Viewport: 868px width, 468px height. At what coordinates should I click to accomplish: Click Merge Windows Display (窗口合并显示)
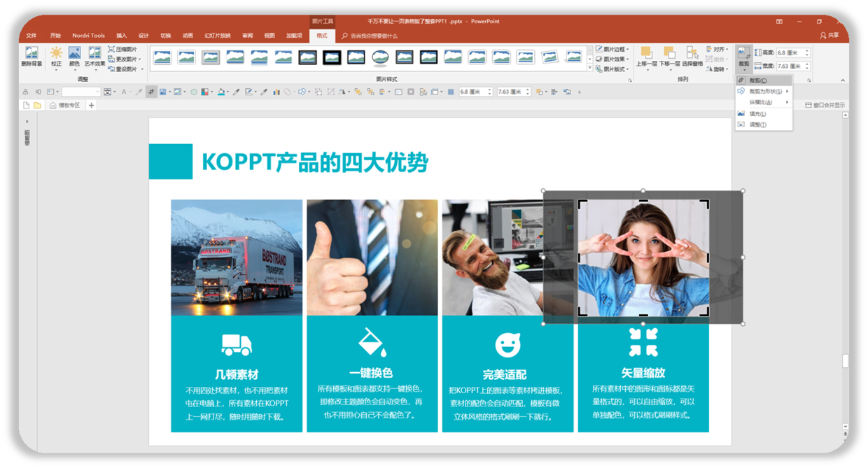[x=825, y=106]
